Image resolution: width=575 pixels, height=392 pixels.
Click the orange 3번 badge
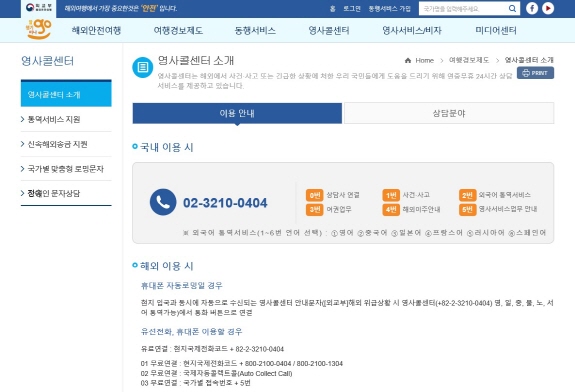(314, 209)
